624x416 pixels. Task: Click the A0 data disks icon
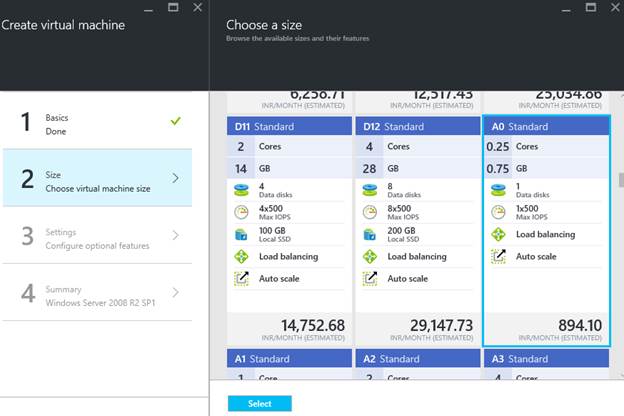pos(498,190)
